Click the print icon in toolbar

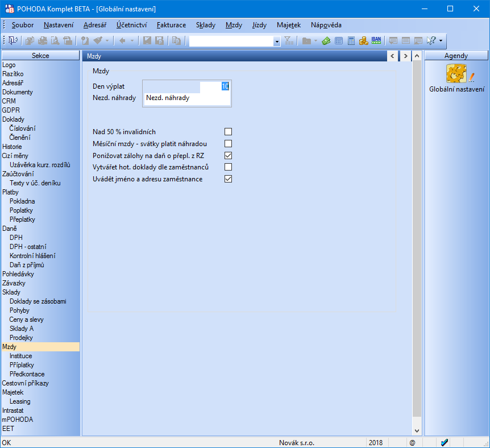pyautogui.click(x=43, y=40)
